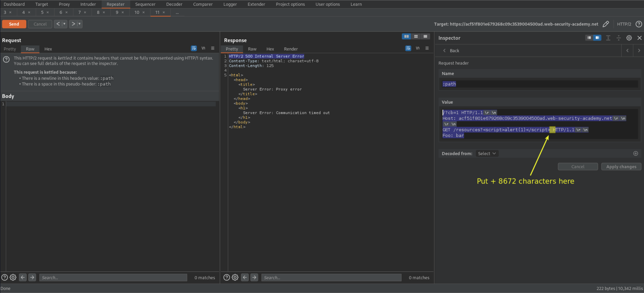Jump to previous request search match
This screenshot has height=293, width=644.
[x=23, y=277]
